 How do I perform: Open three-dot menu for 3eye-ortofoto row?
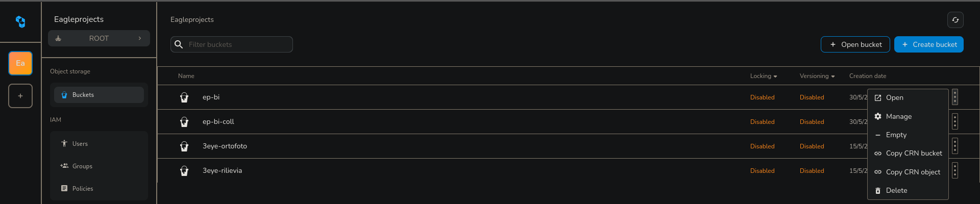tap(954, 146)
